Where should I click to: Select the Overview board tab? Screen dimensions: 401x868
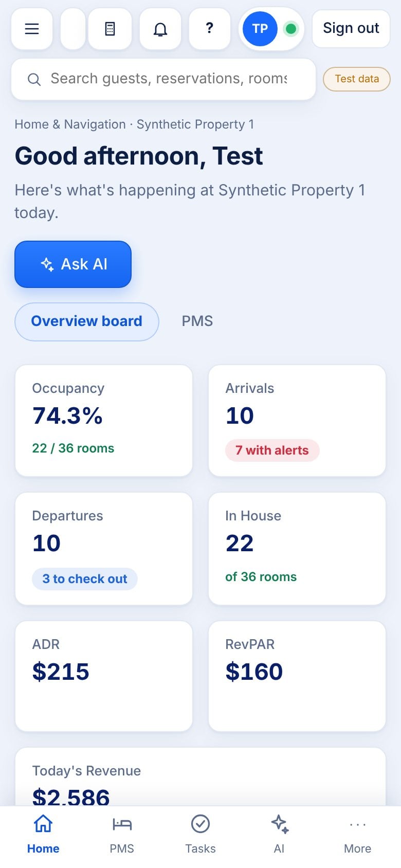pyautogui.click(x=87, y=321)
